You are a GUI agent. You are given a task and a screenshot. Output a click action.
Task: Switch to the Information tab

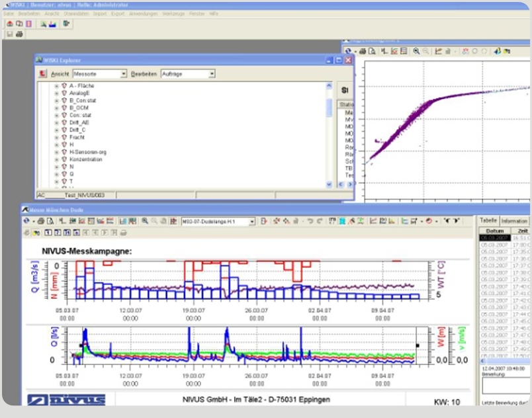(x=514, y=221)
